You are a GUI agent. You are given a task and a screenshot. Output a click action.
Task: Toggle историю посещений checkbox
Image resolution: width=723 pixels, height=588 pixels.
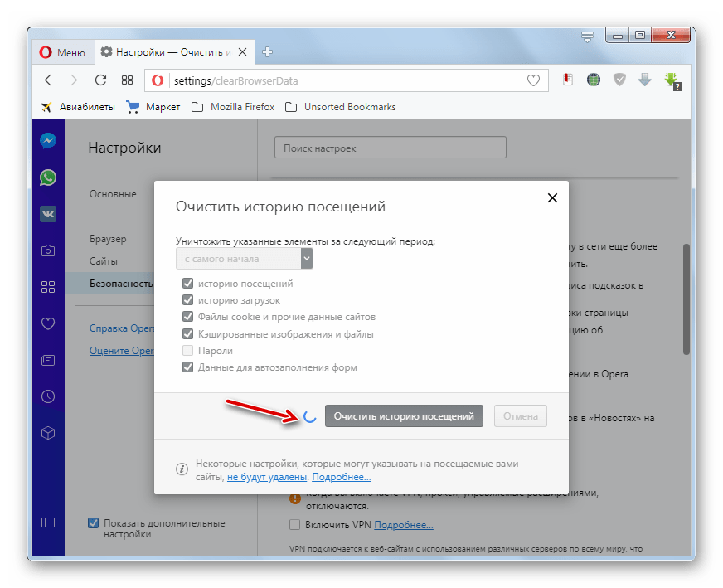point(187,283)
